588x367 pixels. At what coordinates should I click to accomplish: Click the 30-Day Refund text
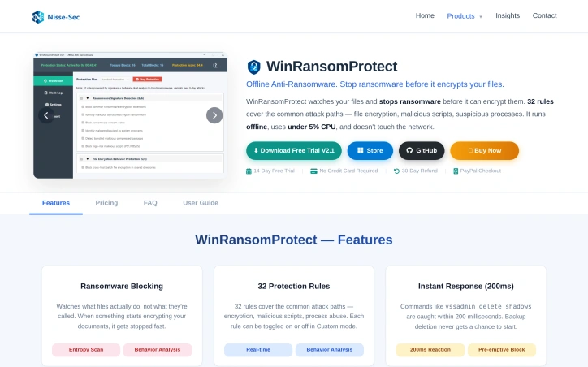(x=420, y=171)
